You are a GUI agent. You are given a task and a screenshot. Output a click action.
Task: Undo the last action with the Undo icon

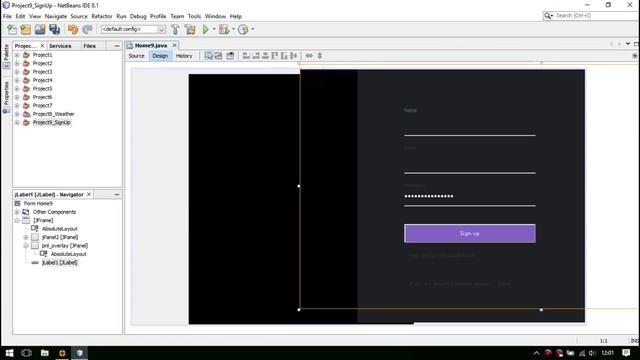click(73, 29)
